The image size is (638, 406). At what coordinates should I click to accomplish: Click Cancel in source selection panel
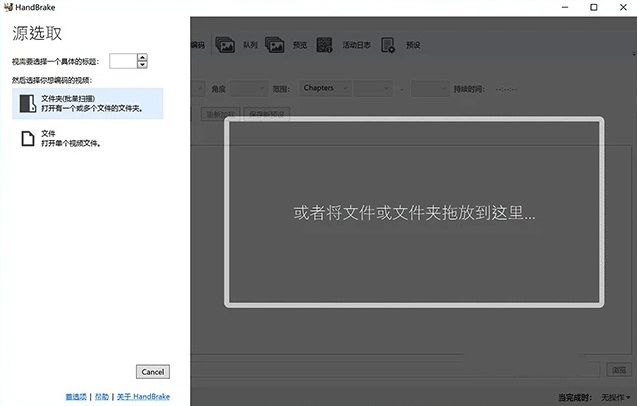point(153,371)
